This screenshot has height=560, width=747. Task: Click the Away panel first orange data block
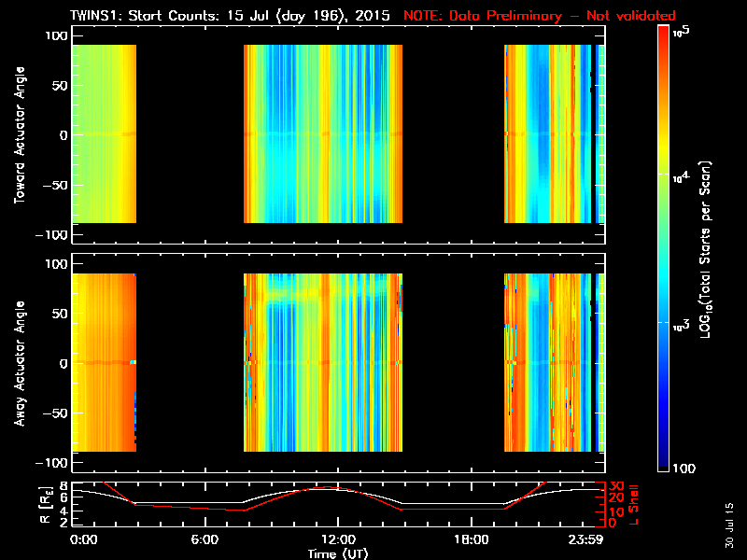click(x=105, y=362)
